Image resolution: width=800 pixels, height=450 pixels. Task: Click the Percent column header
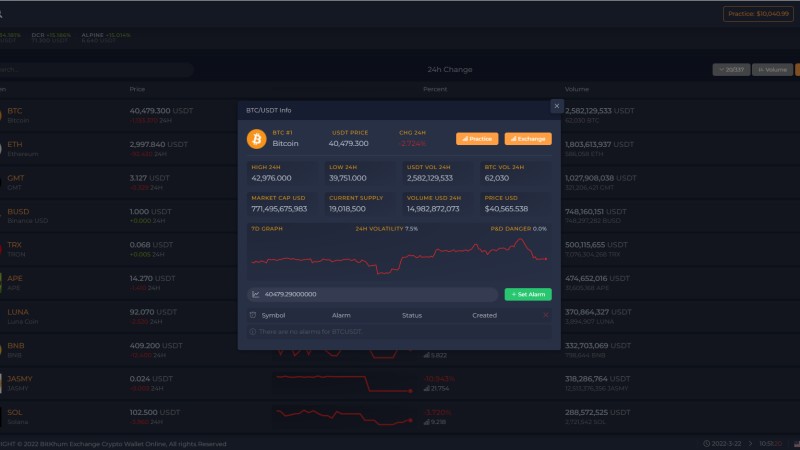point(435,89)
